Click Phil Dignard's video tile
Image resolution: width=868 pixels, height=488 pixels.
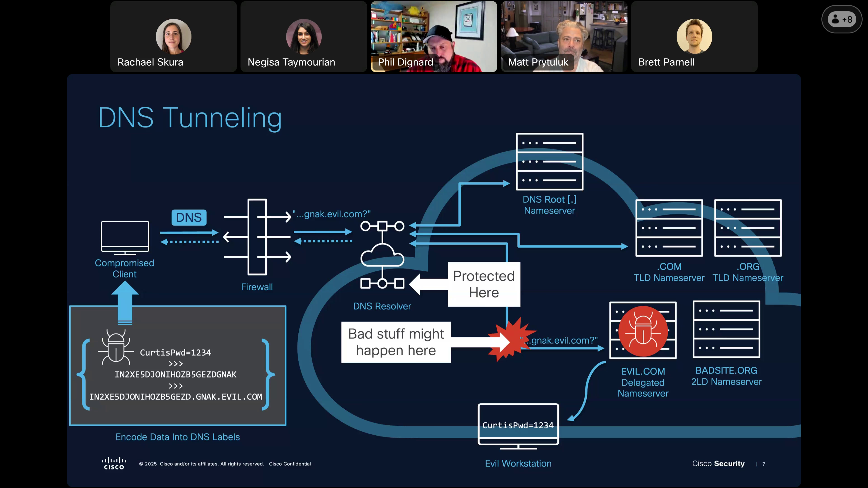434,36
